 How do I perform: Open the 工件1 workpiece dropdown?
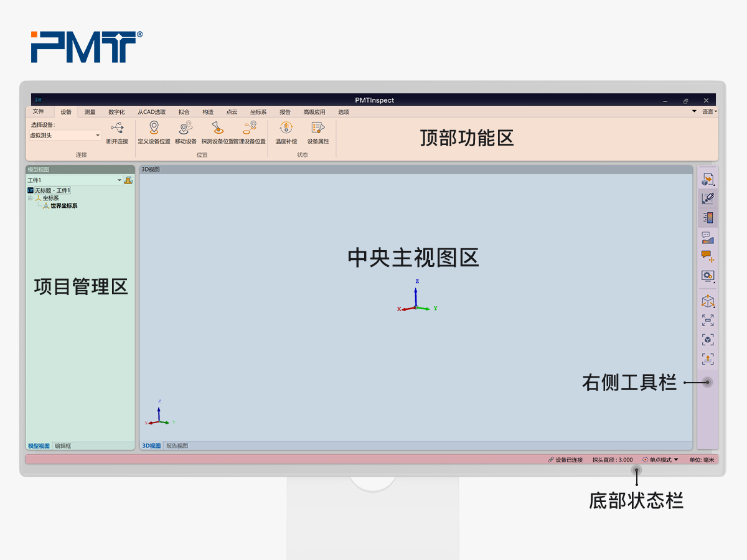pyautogui.click(x=75, y=180)
